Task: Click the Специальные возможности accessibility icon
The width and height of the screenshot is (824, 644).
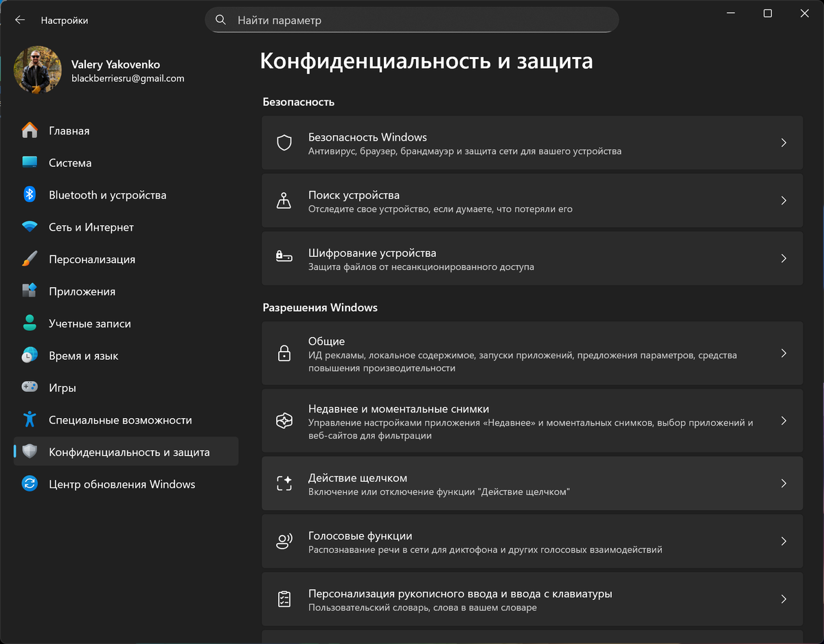Action: click(30, 419)
